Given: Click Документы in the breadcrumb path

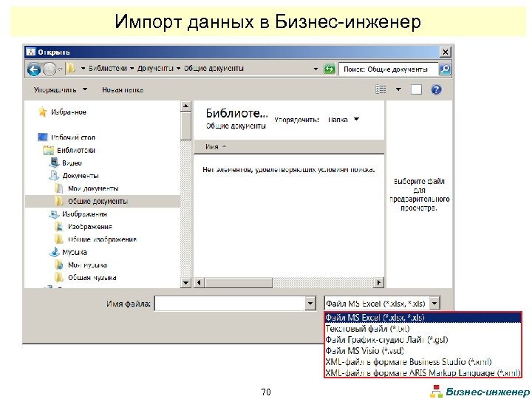Looking at the screenshot, I should [x=155, y=68].
